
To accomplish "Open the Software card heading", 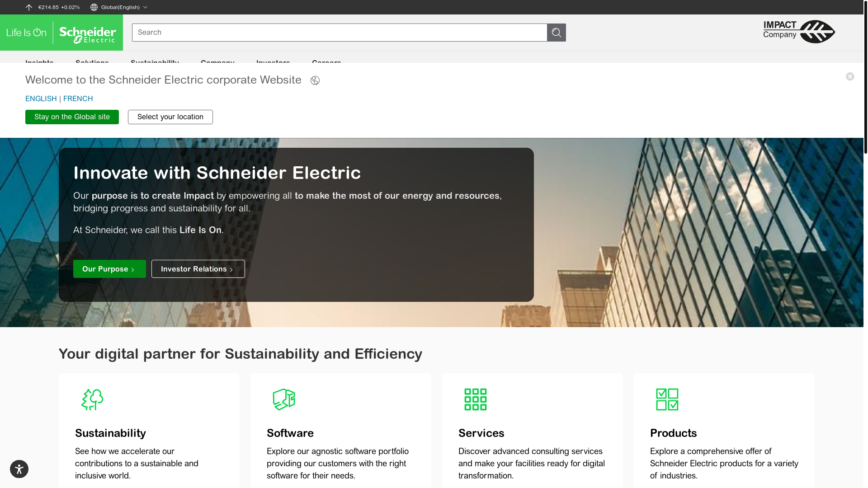I will tap(290, 433).
